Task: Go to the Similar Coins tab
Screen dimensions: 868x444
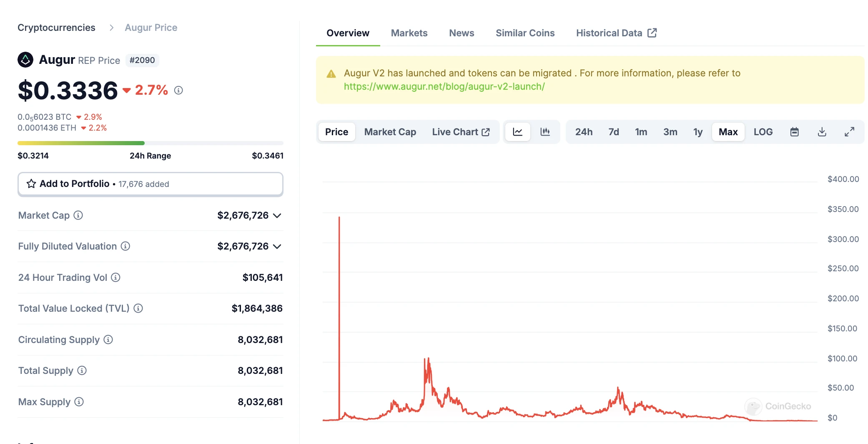Action: click(x=525, y=33)
